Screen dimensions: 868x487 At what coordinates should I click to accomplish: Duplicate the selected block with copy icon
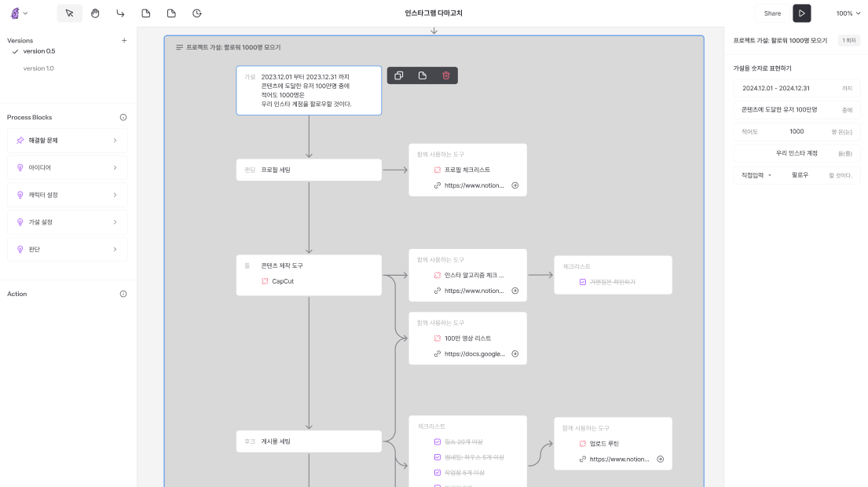[x=399, y=75]
